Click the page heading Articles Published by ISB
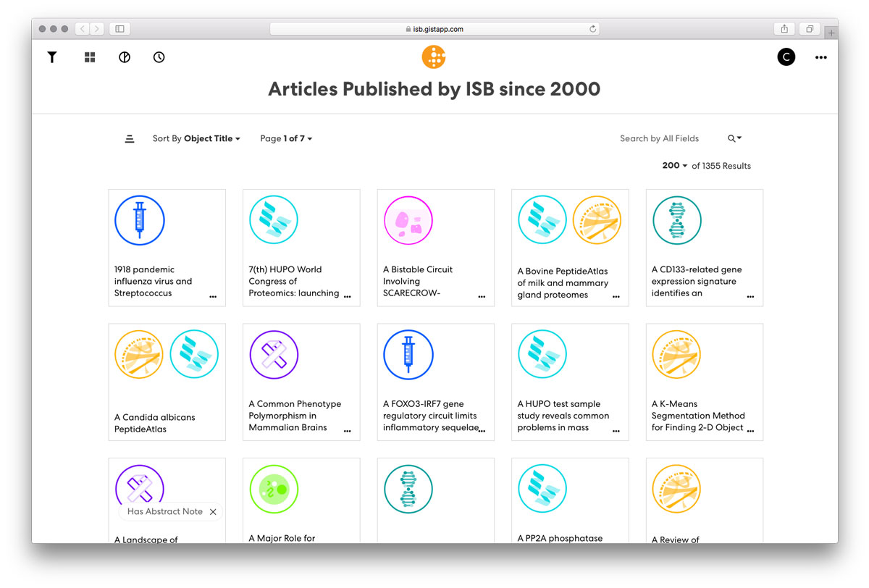Screen dimensions: 869x588 [434, 89]
